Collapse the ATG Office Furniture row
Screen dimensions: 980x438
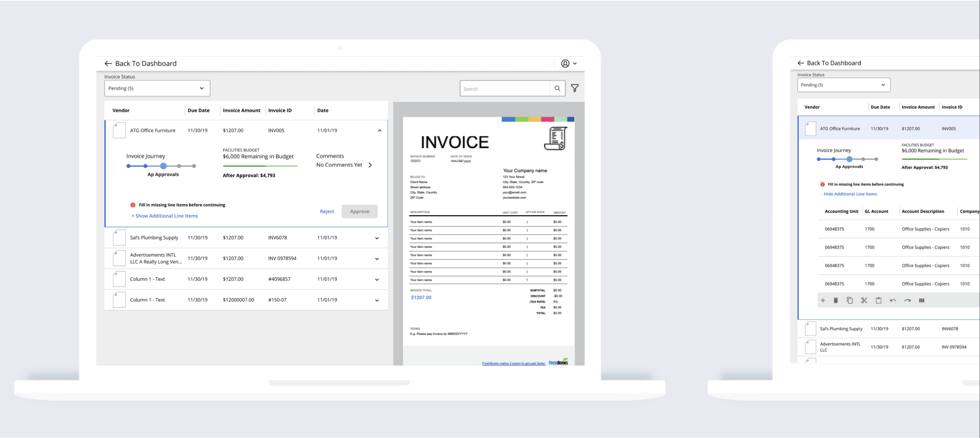(380, 130)
